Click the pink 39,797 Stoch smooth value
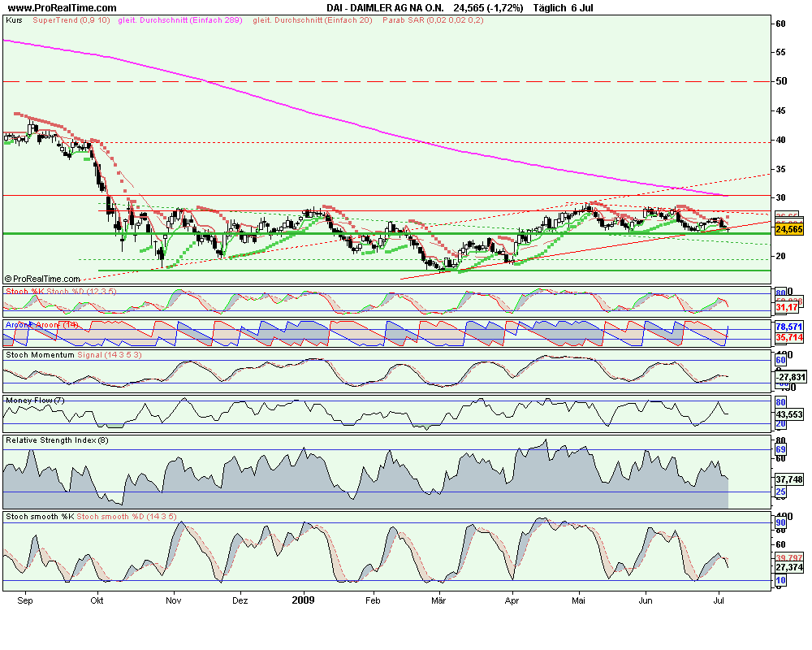 [789, 557]
